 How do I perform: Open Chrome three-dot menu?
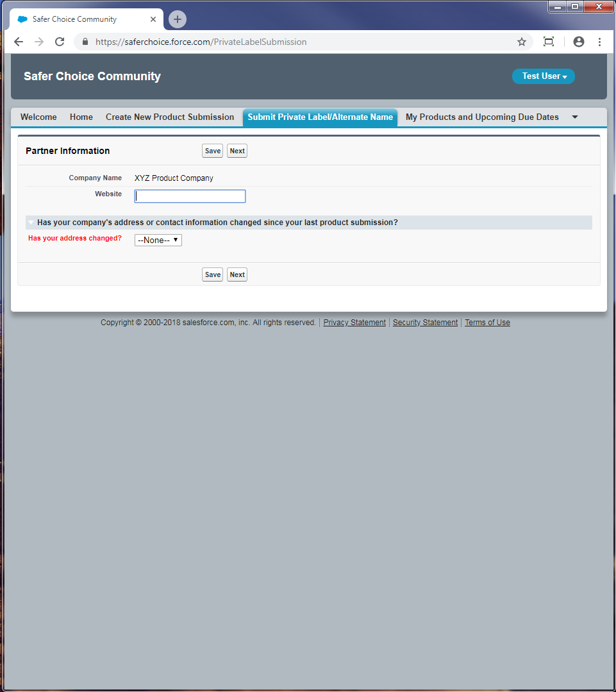tap(599, 42)
